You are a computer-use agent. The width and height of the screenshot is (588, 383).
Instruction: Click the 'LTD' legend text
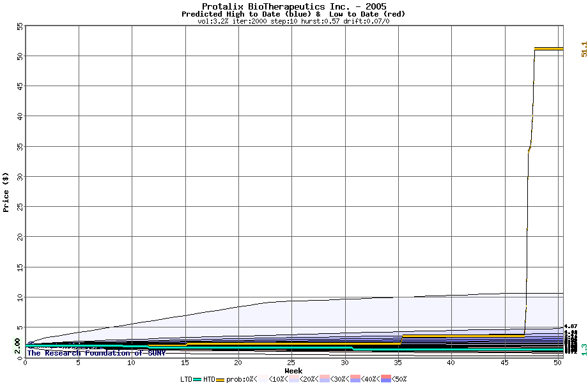(187, 379)
